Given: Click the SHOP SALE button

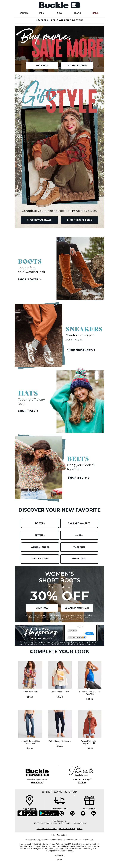Looking at the screenshot, I should tap(42, 65).
